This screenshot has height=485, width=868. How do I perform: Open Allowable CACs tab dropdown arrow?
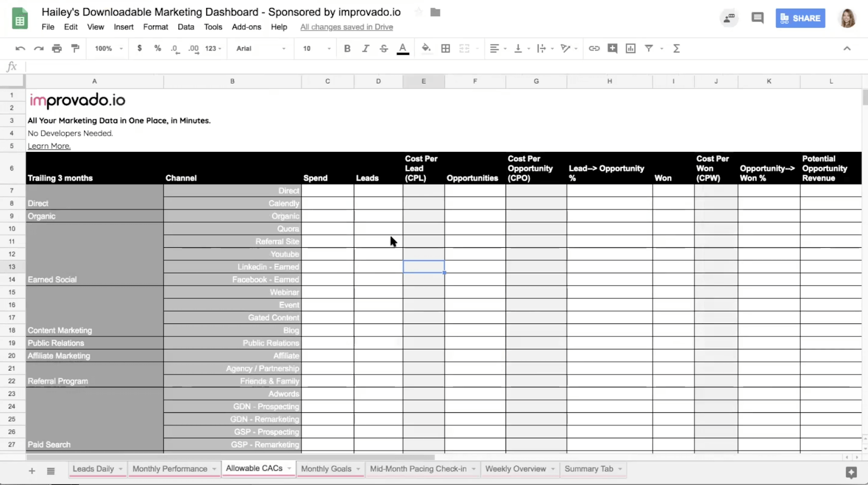point(289,469)
